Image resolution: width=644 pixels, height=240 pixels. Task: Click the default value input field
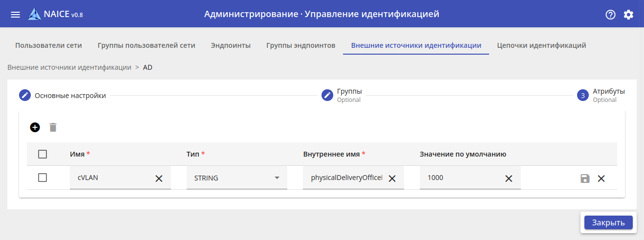[462, 178]
